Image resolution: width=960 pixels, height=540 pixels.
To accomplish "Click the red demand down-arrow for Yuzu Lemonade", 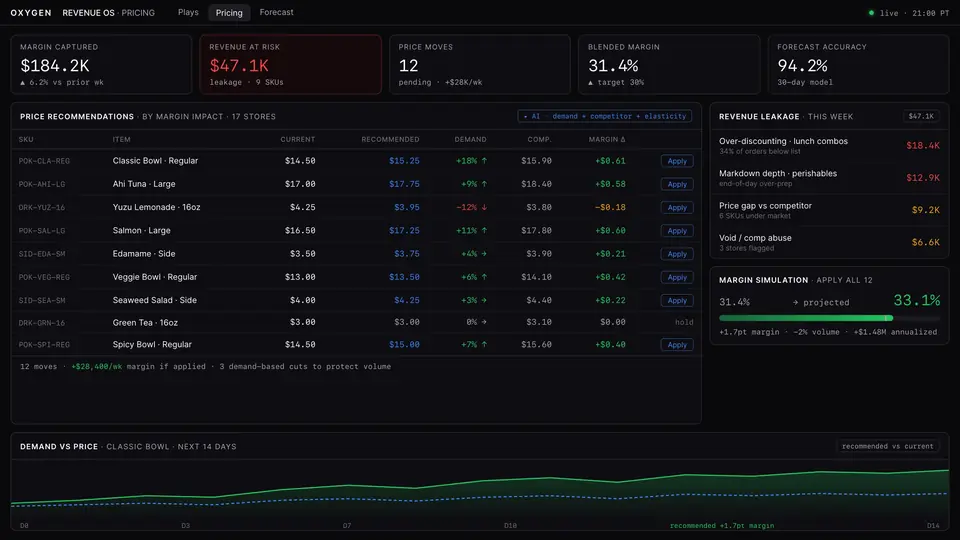I will click(x=484, y=208).
